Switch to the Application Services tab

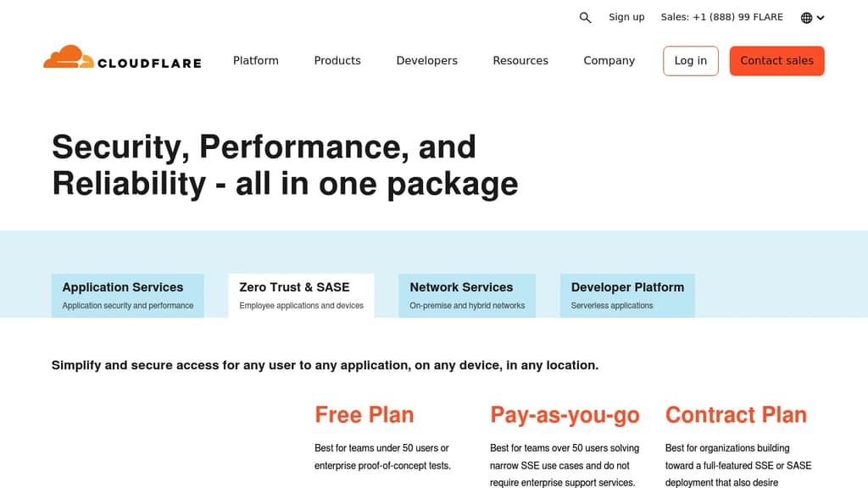tap(128, 296)
